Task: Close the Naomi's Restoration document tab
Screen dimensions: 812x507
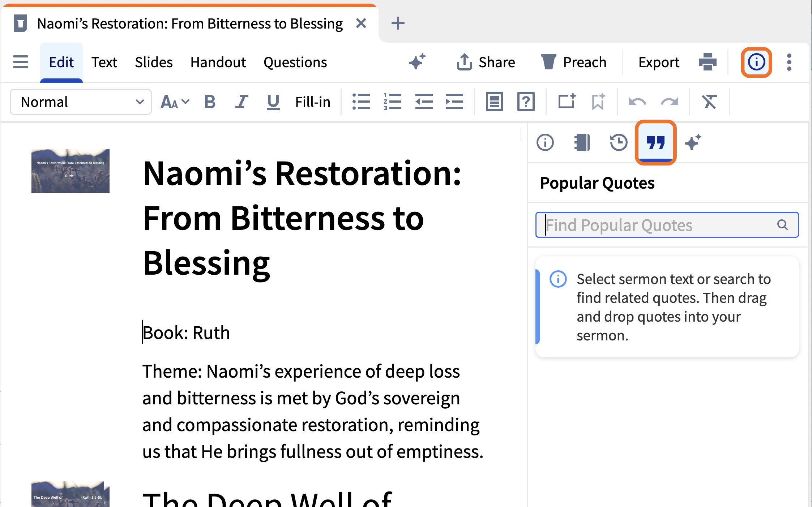Action: [361, 23]
